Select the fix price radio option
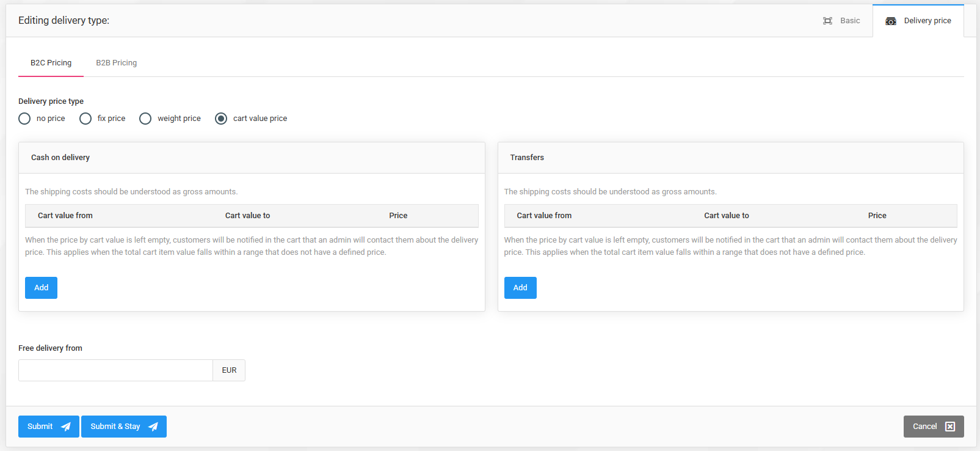This screenshot has height=451, width=980. pos(85,119)
